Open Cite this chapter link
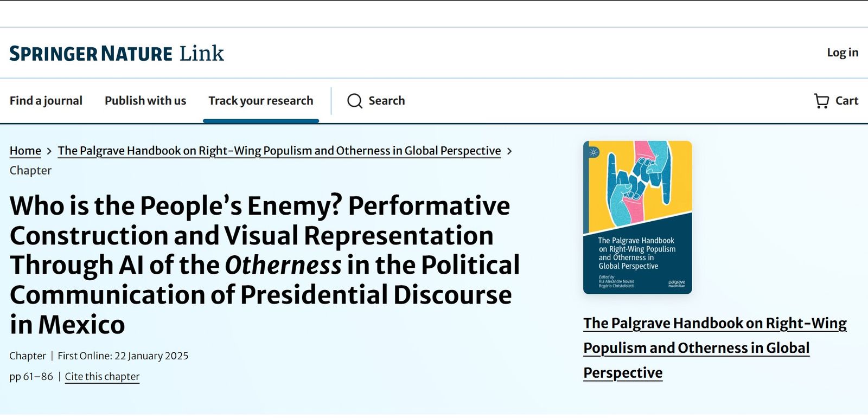Viewport: 868px width, 419px height. pyautogui.click(x=102, y=376)
